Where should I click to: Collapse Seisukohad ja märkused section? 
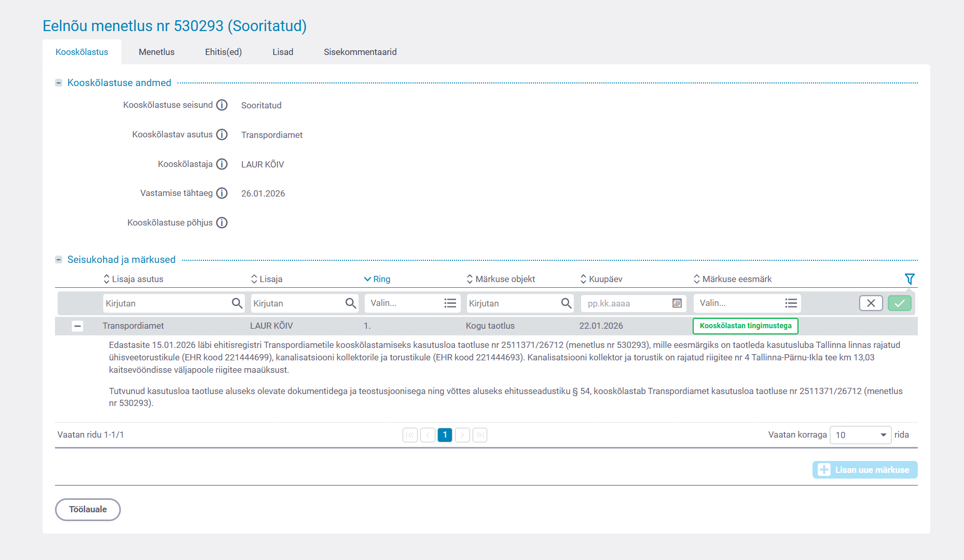click(x=59, y=260)
